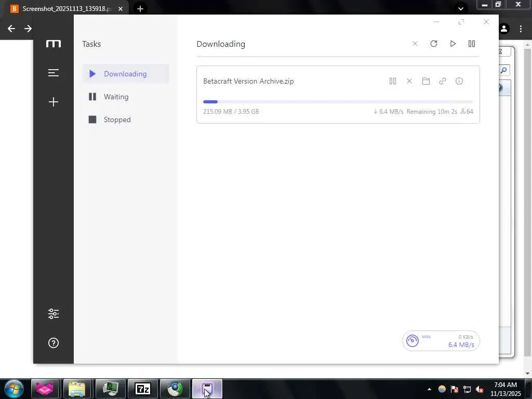Select the Betacraft Version Archive.zip filename
The height and width of the screenshot is (399, 532).
coord(248,81)
